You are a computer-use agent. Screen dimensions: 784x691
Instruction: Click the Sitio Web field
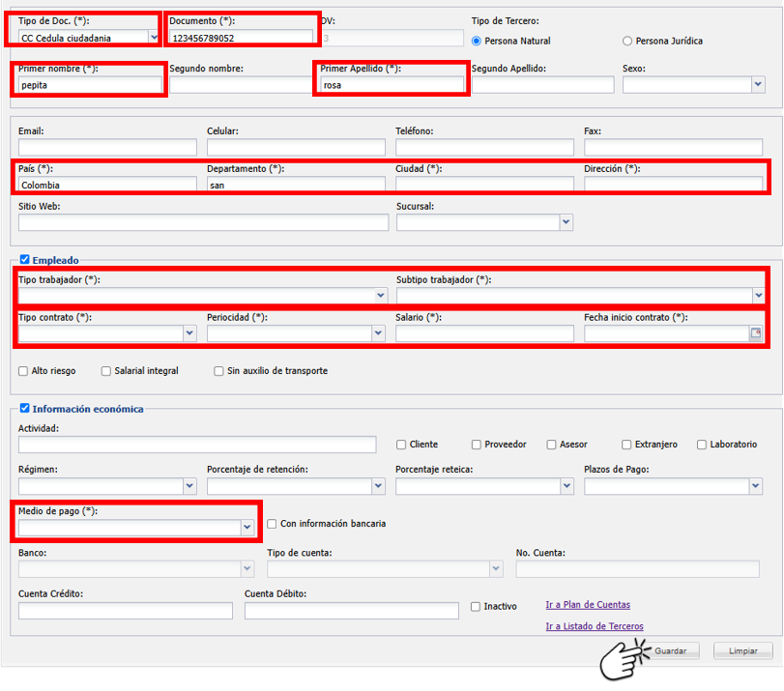click(x=204, y=222)
